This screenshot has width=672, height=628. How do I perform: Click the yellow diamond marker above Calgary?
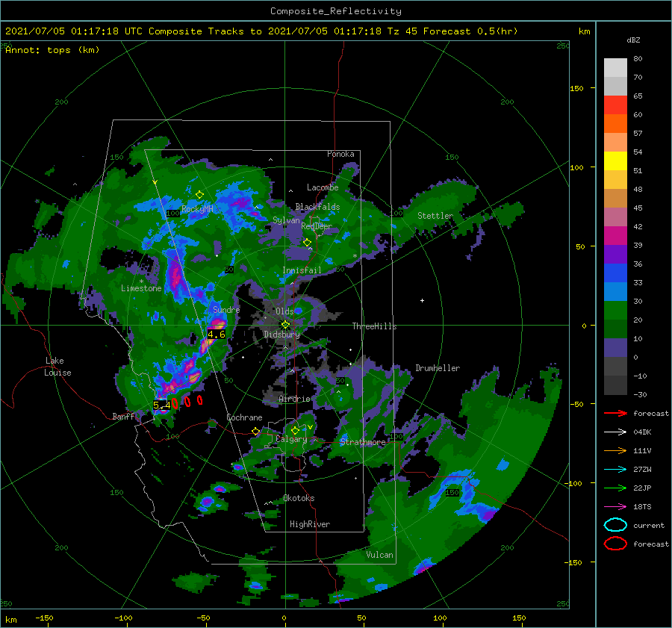pos(295,430)
